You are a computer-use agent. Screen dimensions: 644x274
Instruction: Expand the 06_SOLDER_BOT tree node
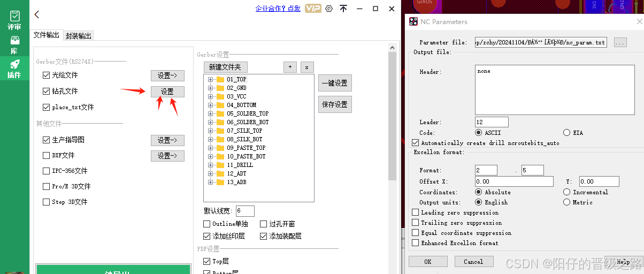(210, 122)
